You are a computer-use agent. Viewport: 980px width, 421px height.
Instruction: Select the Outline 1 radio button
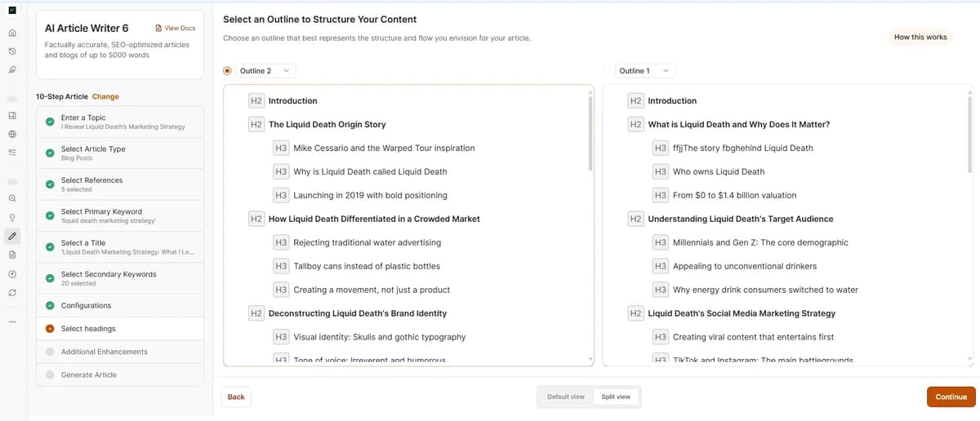coord(607,71)
